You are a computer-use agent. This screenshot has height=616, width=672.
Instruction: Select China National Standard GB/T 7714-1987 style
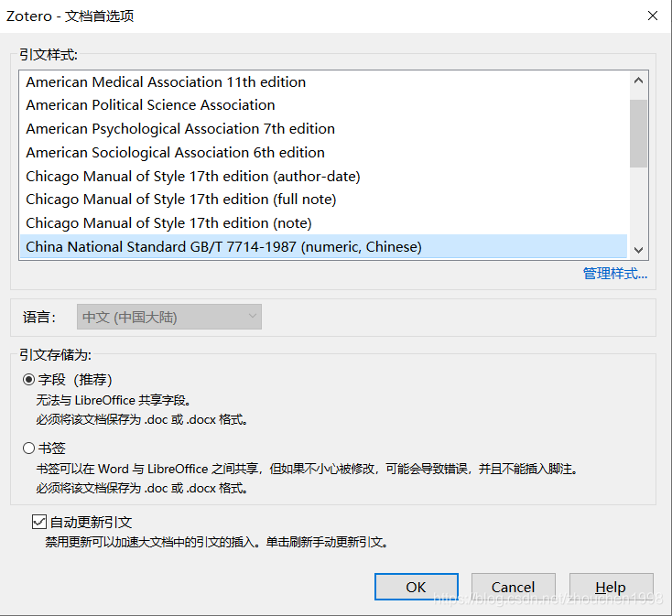[323, 246]
